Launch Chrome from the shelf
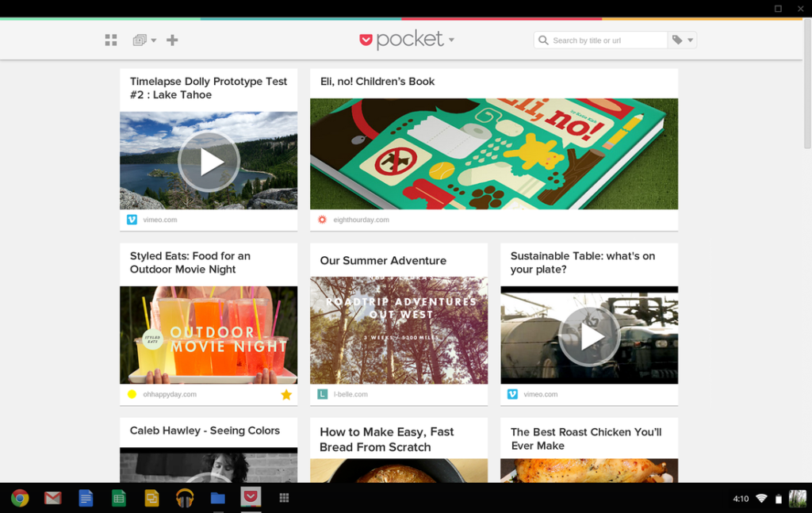 coord(20,498)
